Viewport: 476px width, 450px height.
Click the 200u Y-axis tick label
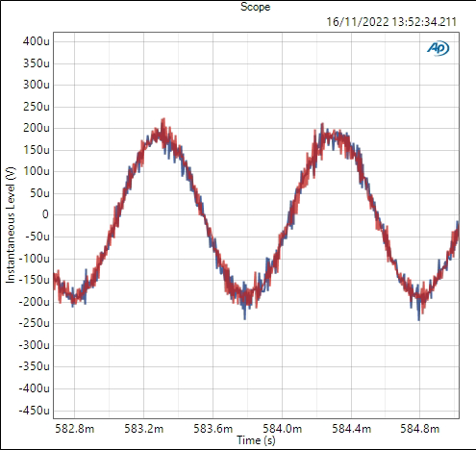37,128
